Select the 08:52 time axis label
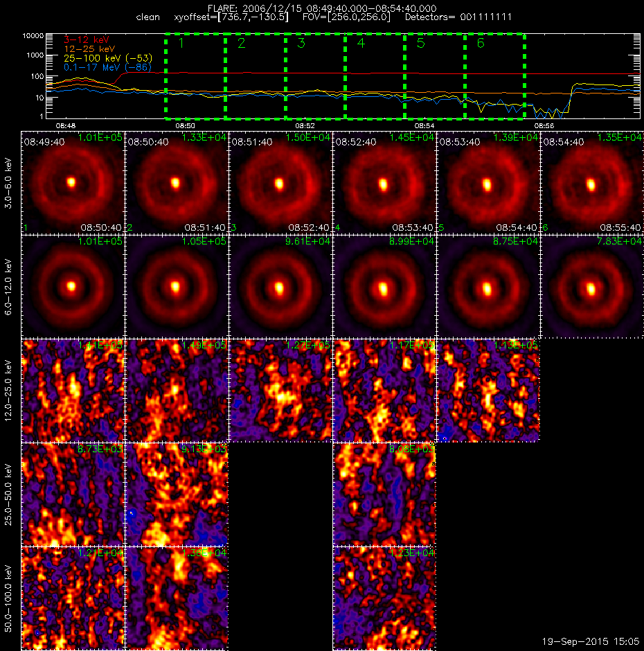The width and height of the screenshot is (644, 651). 305,125
